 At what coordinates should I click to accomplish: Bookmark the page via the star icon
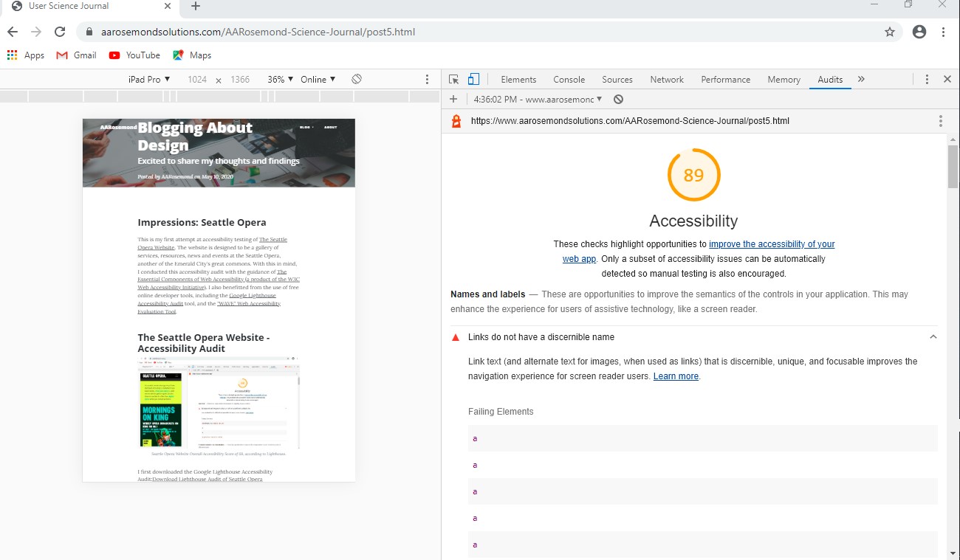890,32
